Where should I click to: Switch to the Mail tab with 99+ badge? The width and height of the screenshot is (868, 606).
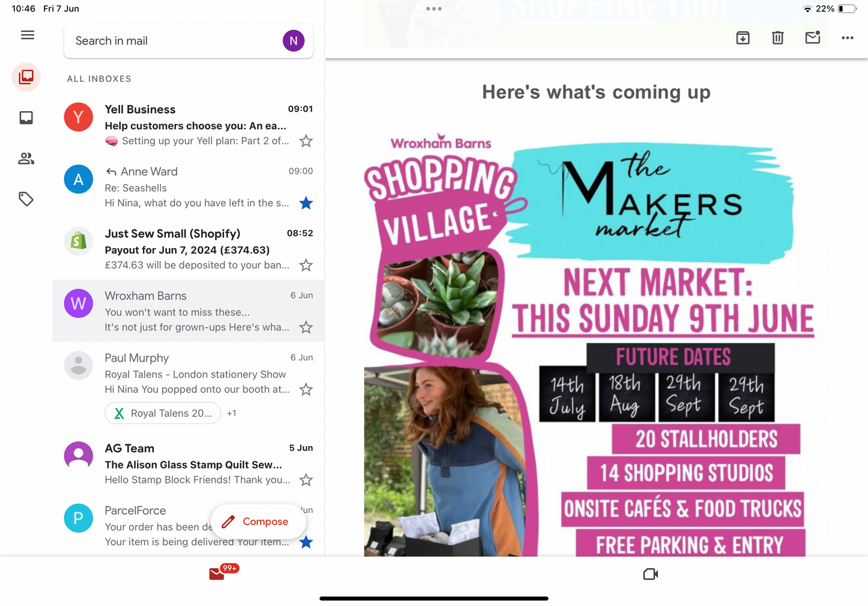pos(217,574)
